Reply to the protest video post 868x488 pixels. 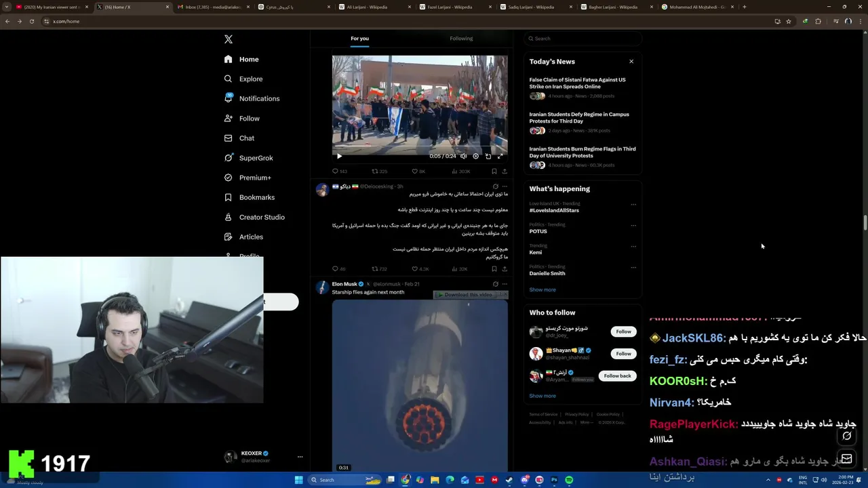click(x=339, y=171)
